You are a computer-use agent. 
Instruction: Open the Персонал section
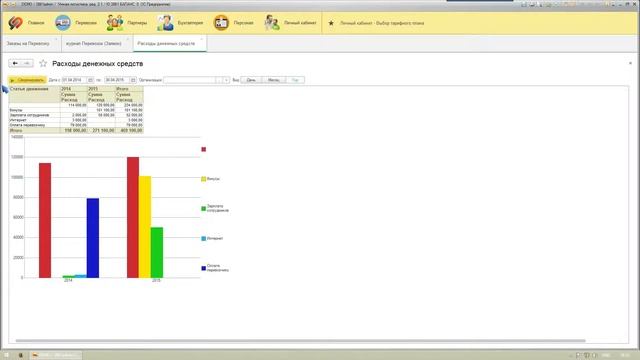pos(233,23)
